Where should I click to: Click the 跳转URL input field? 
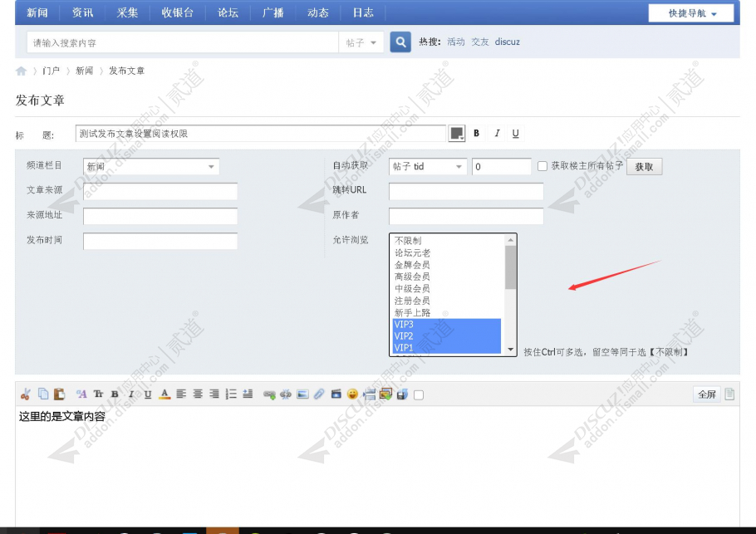[466, 191]
